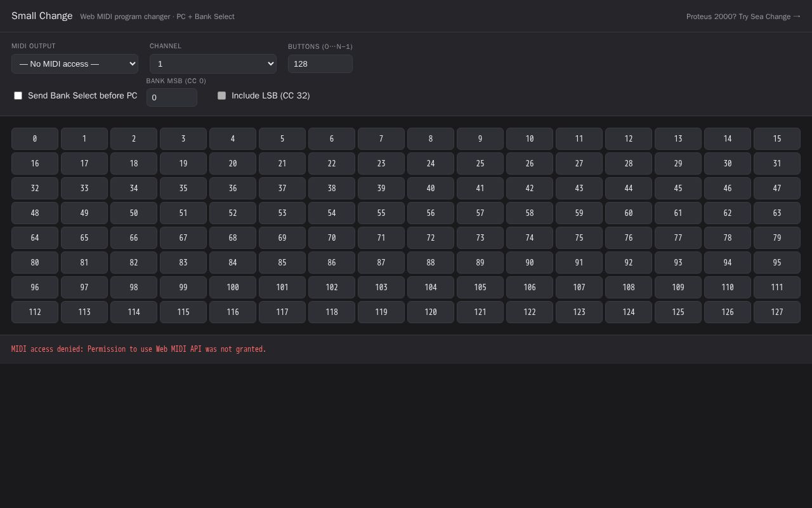Viewport: 812px width, 508px height.
Task: Trigger program number 74
Action: (x=530, y=237)
